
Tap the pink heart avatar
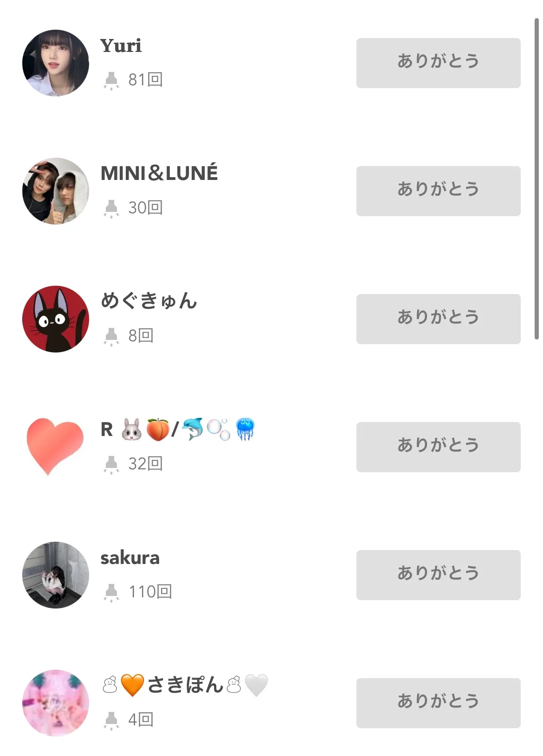coord(55,445)
